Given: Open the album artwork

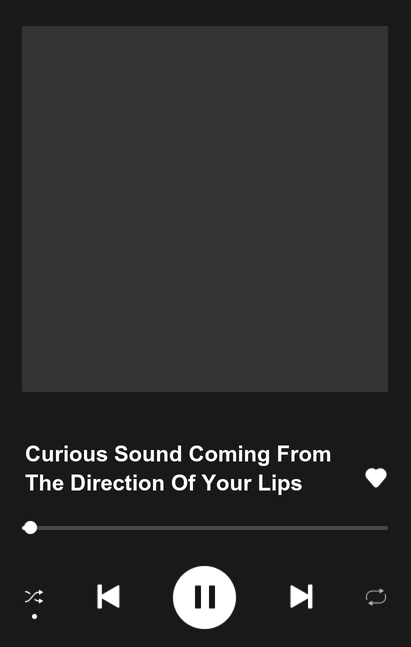Looking at the screenshot, I should [205, 209].
